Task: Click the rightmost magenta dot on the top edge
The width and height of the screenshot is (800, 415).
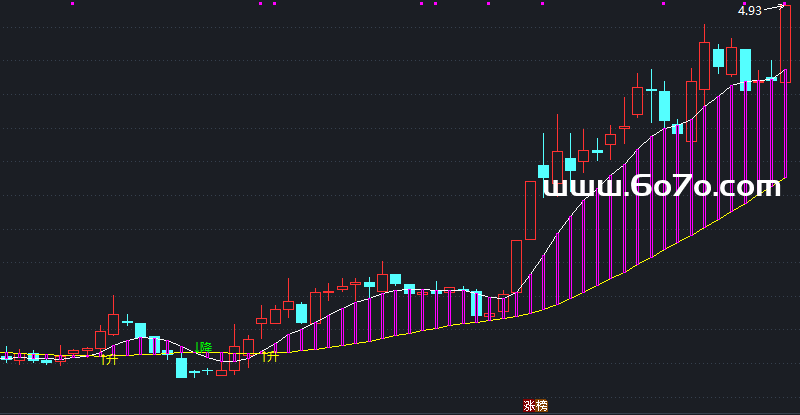Action: [x=662, y=4]
